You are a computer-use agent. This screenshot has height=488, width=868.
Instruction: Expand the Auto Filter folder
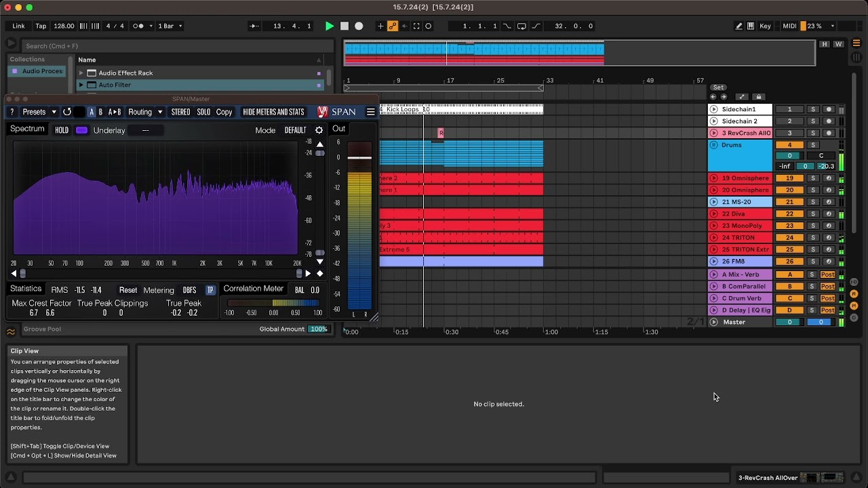click(x=81, y=85)
